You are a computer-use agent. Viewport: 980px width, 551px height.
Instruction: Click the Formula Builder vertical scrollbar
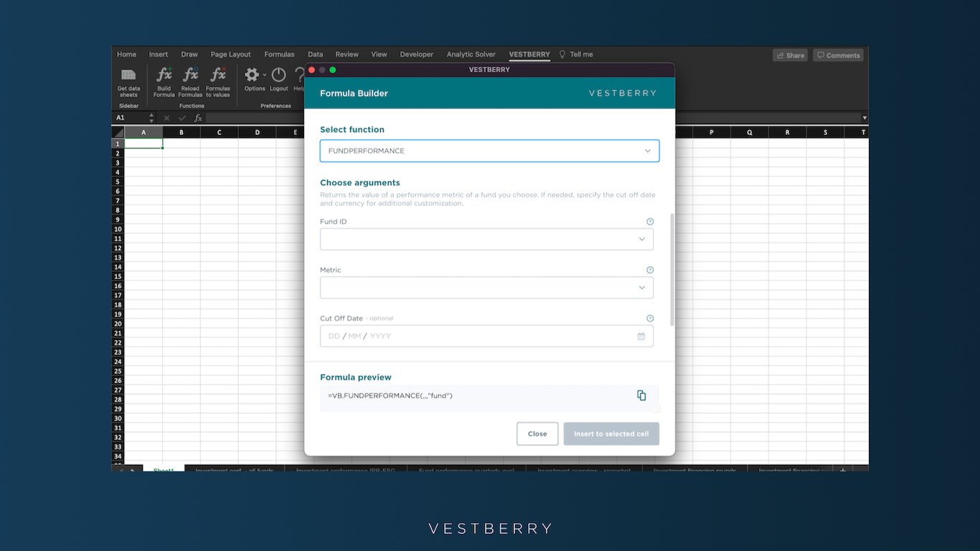[x=672, y=269]
